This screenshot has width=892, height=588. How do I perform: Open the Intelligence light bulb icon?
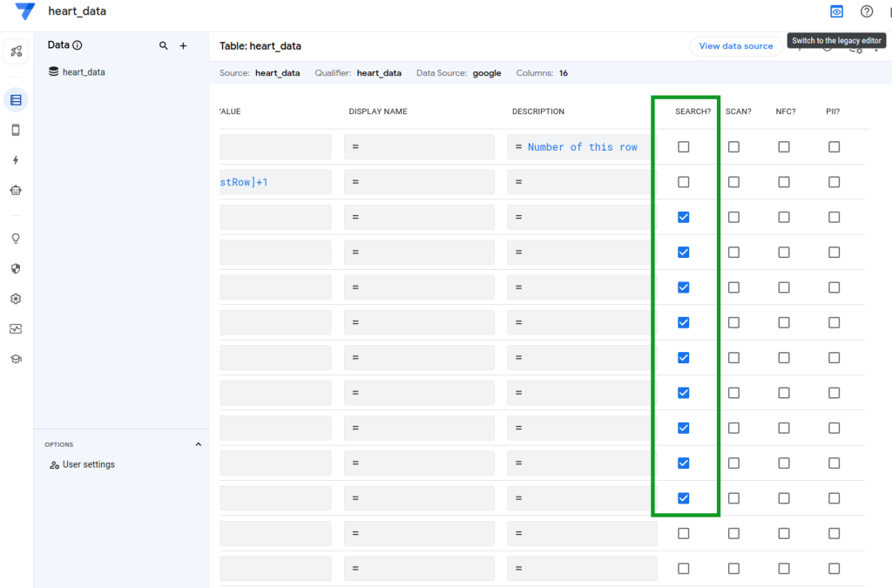tap(16, 239)
